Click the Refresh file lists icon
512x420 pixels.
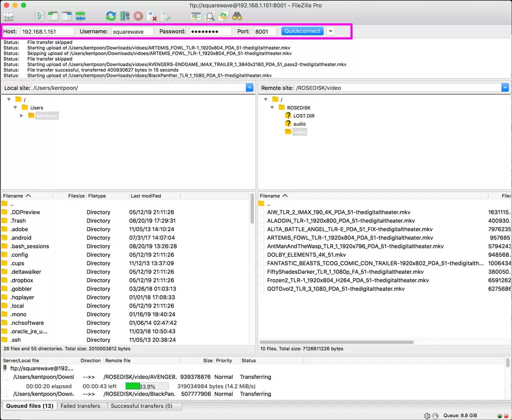(111, 16)
